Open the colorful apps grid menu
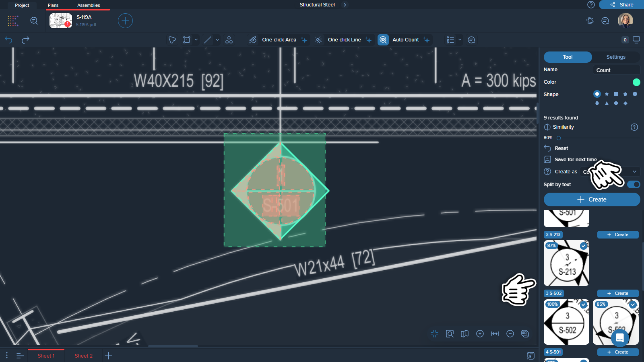This screenshot has width=644, height=362. click(13, 21)
